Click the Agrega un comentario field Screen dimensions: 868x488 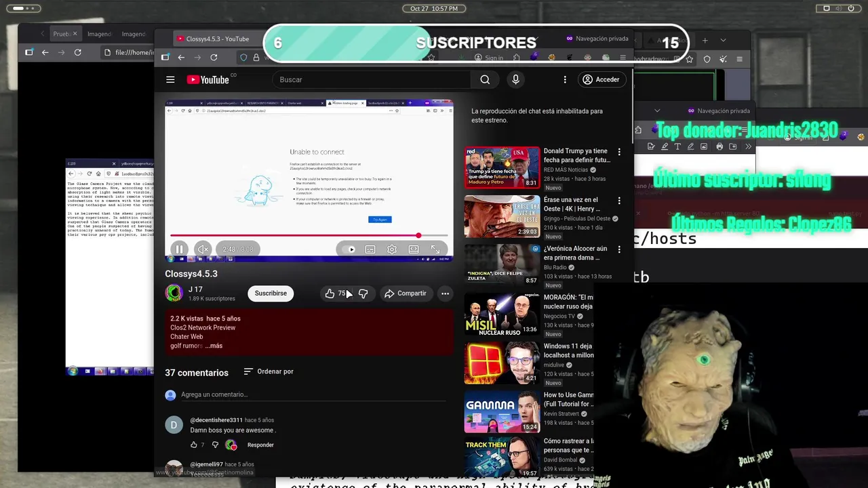[x=313, y=394]
